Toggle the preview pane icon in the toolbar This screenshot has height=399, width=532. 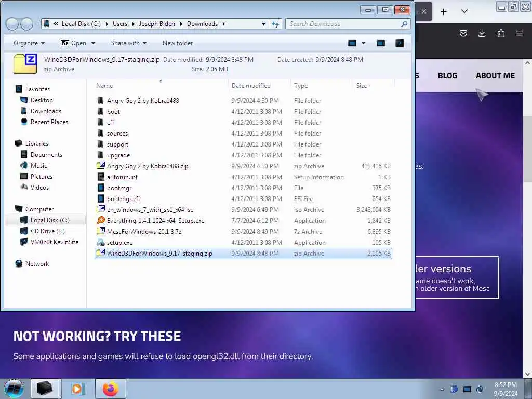[381, 43]
